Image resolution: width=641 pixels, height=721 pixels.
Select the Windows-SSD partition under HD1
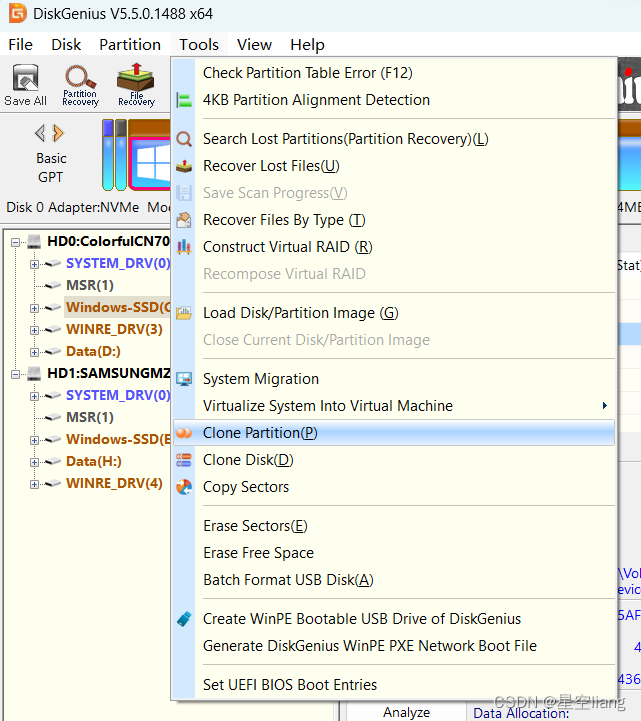(118, 439)
